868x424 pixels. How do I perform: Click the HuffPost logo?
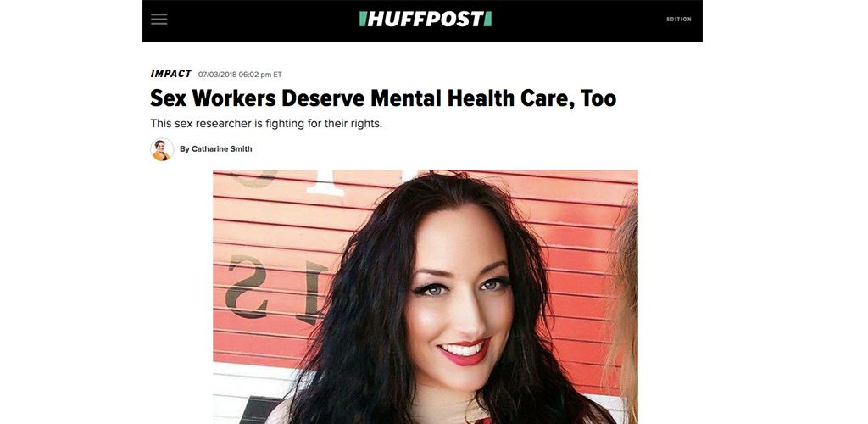point(426,19)
